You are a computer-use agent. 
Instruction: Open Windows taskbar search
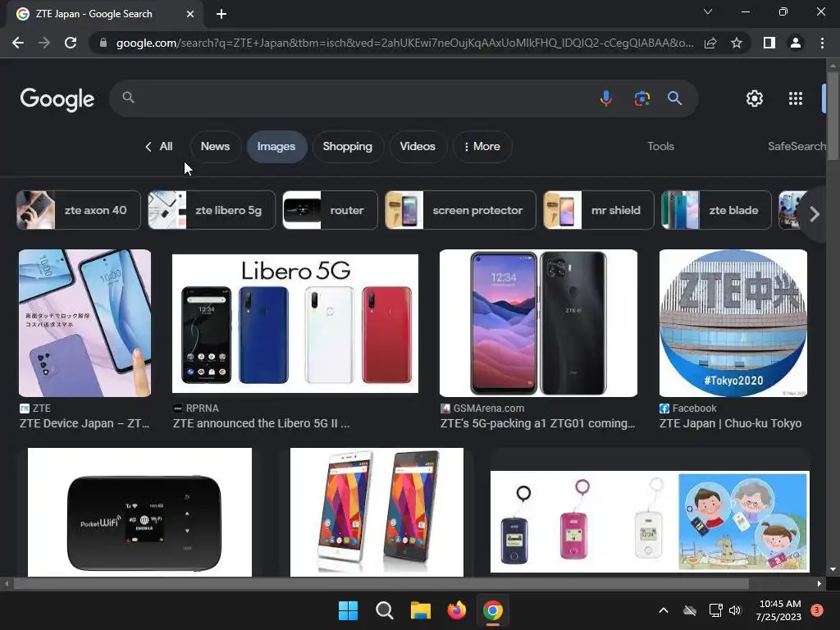384,610
